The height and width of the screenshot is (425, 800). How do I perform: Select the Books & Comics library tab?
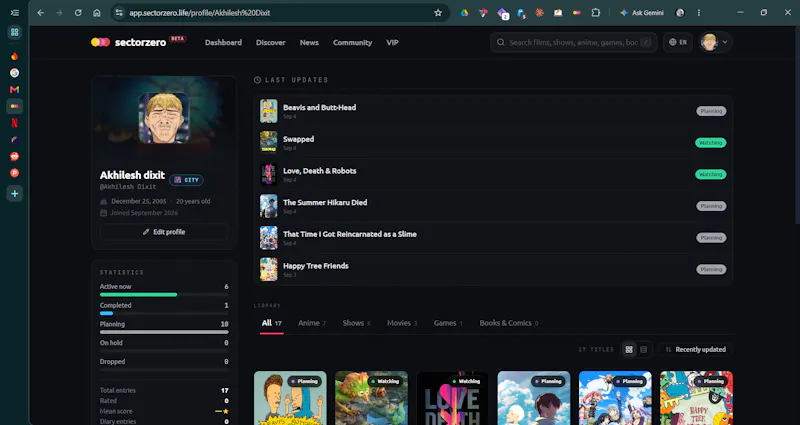point(509,323)
